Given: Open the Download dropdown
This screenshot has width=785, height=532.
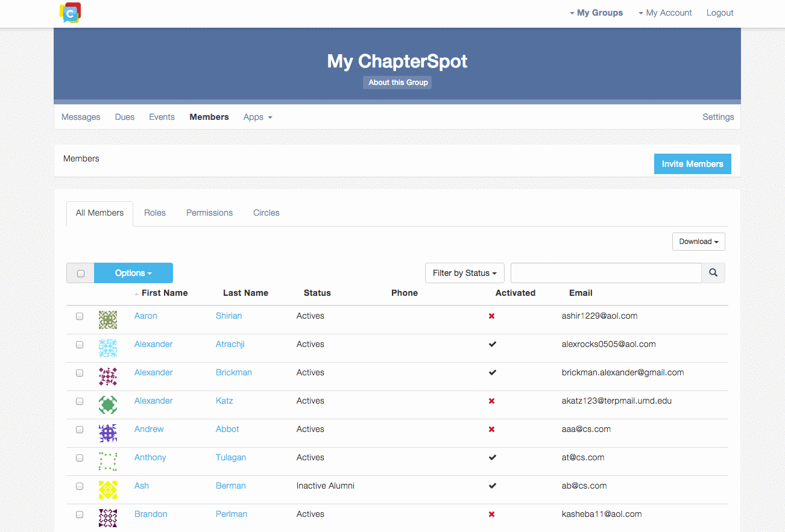Looking at the screenshot, I should 699,242.
